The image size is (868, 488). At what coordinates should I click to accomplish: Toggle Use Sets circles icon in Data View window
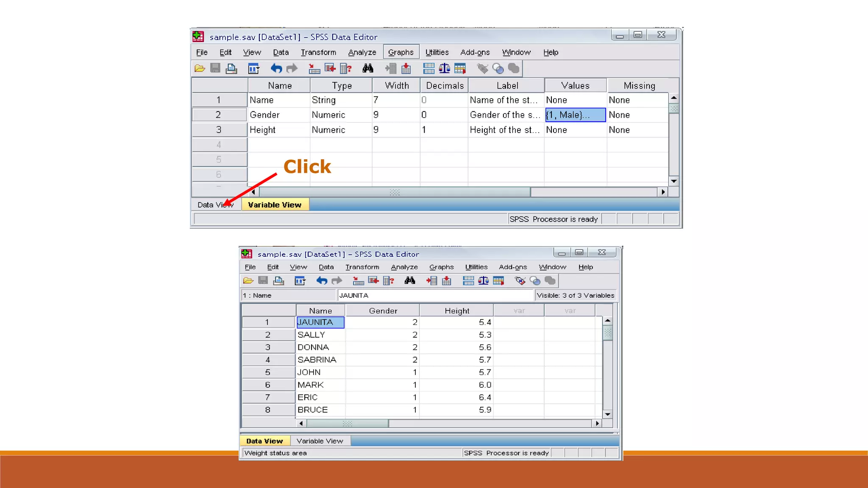(535, 280)
